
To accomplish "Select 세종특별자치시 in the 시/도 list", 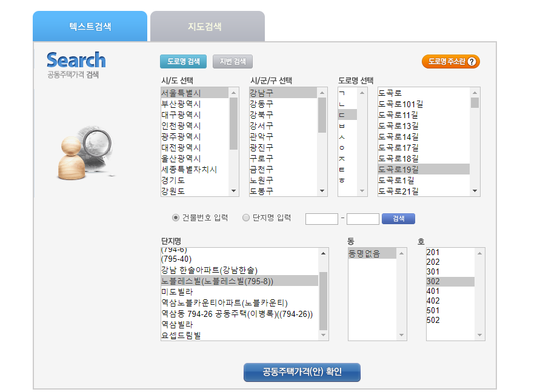I will point(195,169).
